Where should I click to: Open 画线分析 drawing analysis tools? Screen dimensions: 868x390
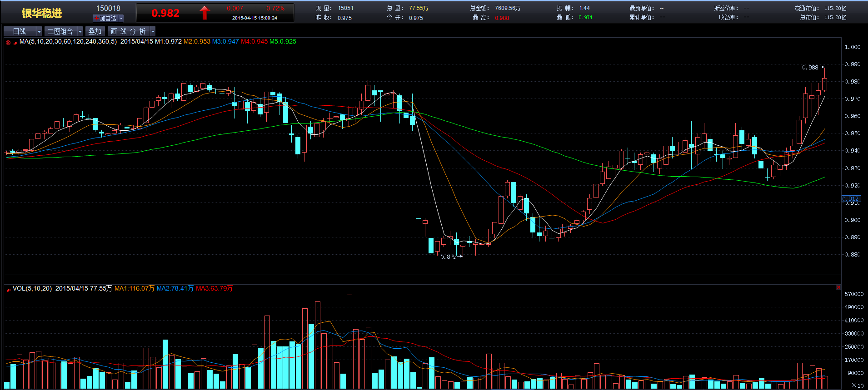coord(129,31)
